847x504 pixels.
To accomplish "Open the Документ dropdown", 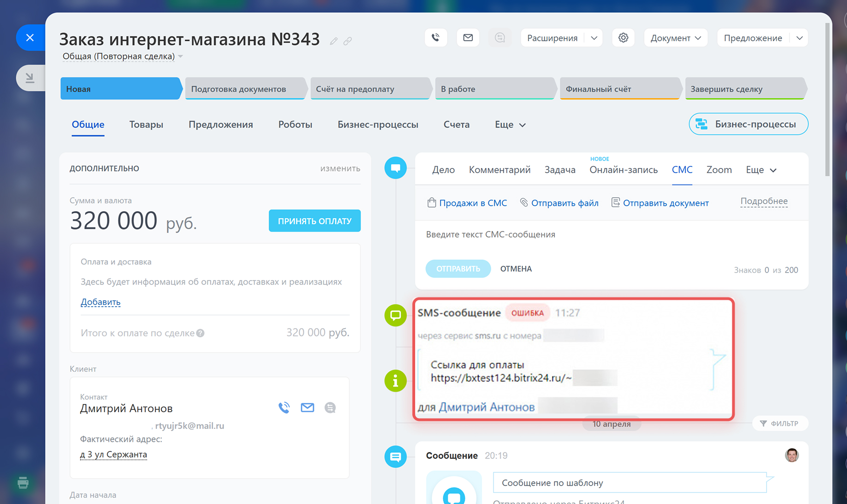I will (x=676, y=38).
